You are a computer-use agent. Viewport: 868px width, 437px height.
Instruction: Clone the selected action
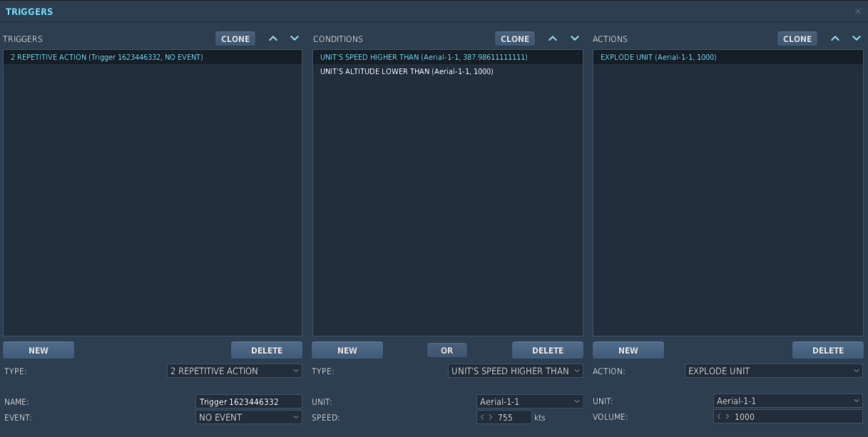[797, 38]
